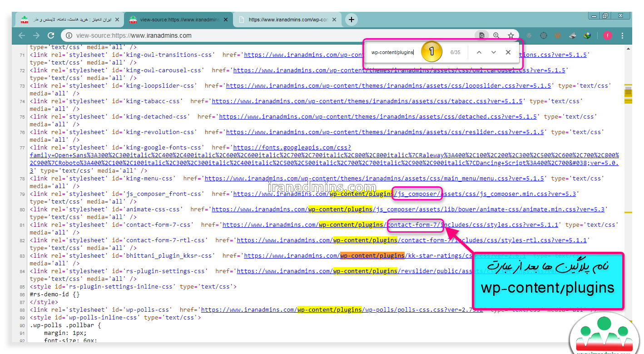Viewport: 644px width, 354px height.
Task: Close the first Persian-titled tab
Action: point(117,20)
